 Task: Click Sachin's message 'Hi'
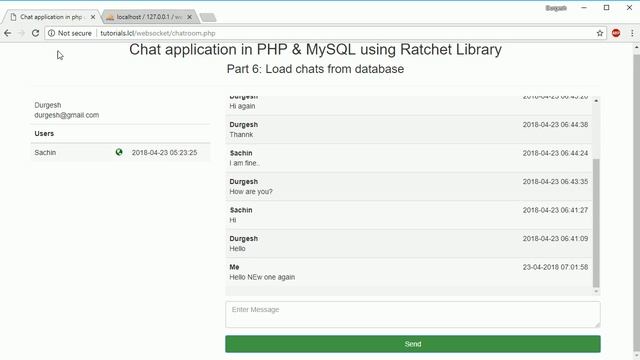tap(233, 220)
